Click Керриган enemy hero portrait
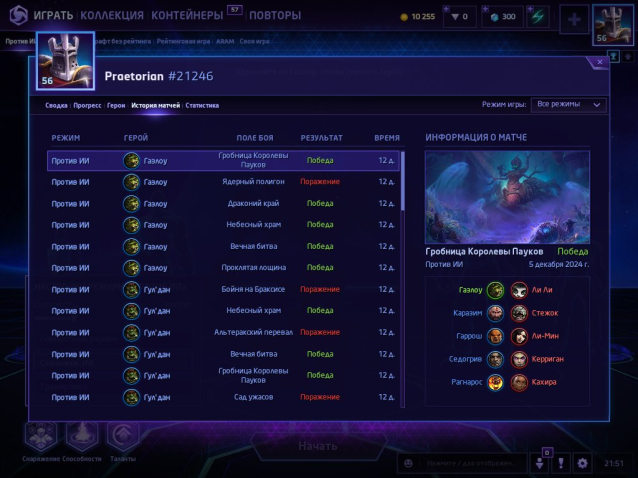 pyautogui.click(x=519, y=359)
